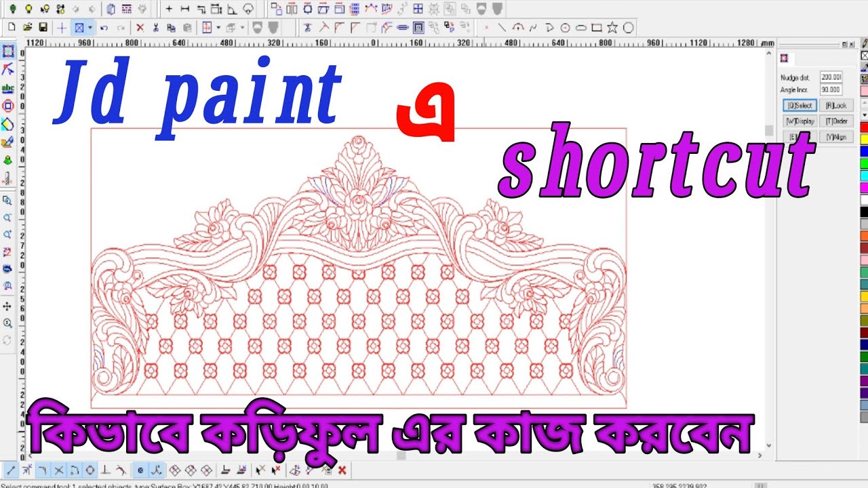
Task: Select the arc drawing tool
Action: point(518,28)
